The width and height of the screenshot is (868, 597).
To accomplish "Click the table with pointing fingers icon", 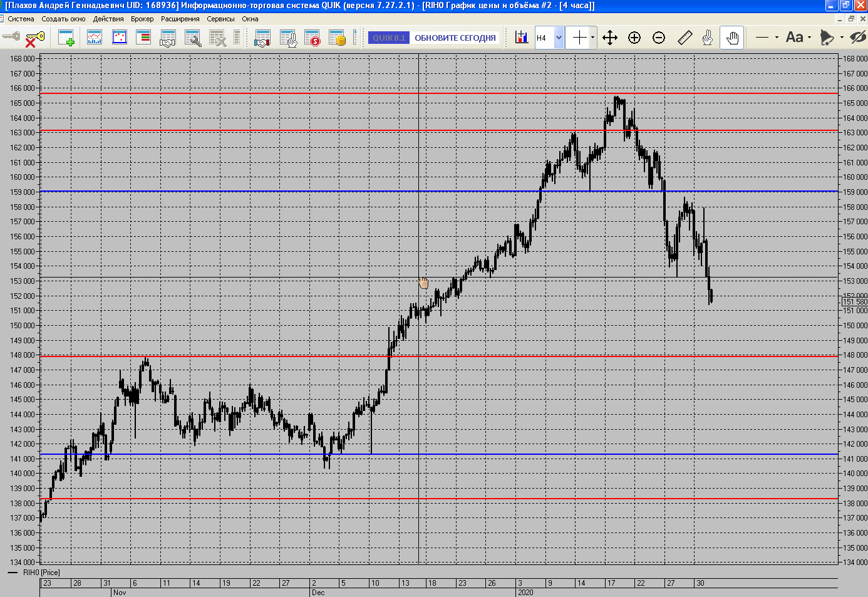I will (288, 38).
